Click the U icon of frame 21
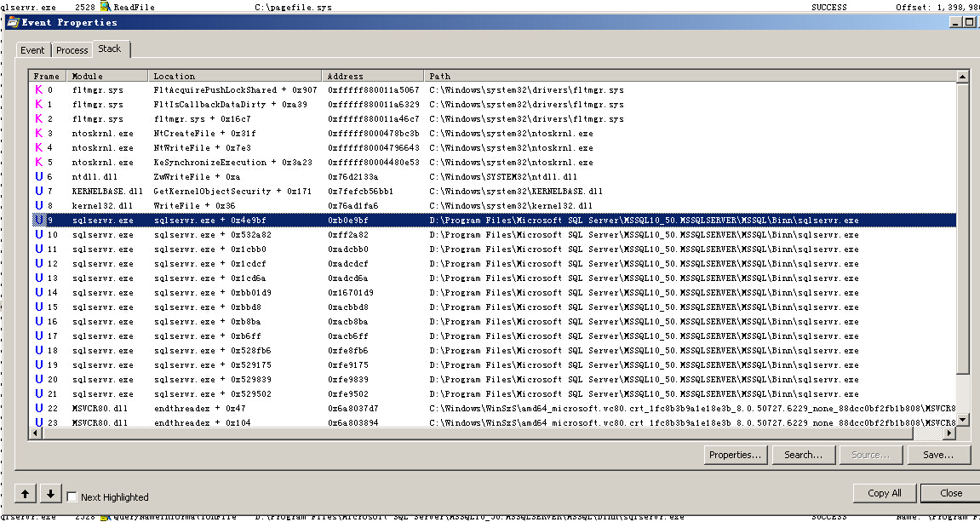980x522 pixels. (x=39, y=394)
